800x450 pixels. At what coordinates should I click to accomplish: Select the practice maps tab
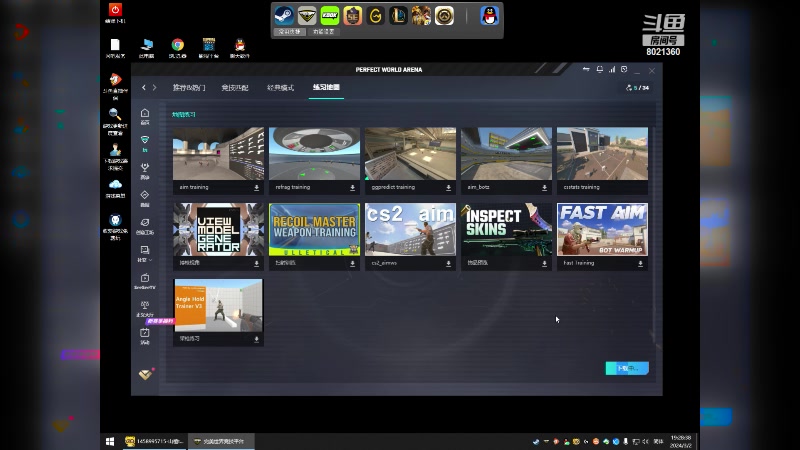326,87
